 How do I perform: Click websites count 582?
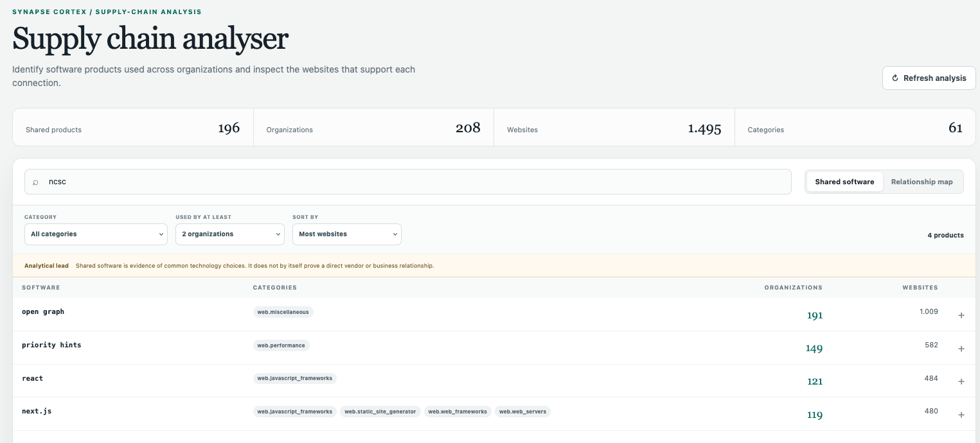tap(931, 345)
